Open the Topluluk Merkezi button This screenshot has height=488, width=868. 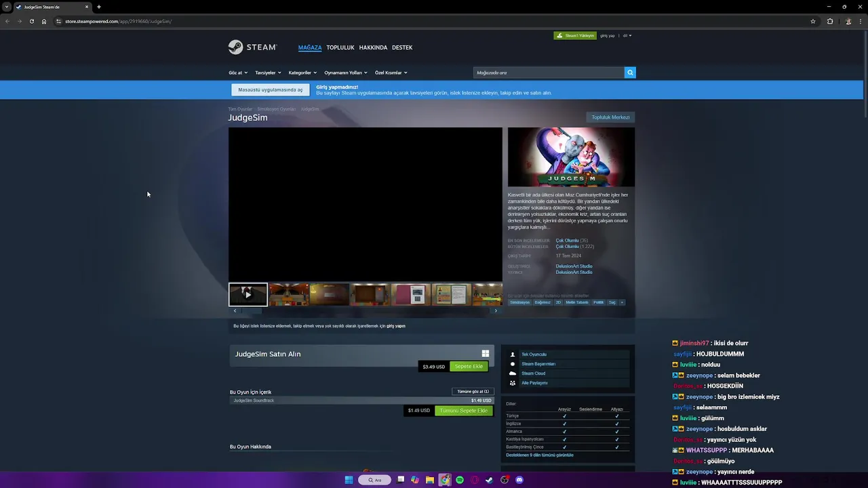point(610,117)
